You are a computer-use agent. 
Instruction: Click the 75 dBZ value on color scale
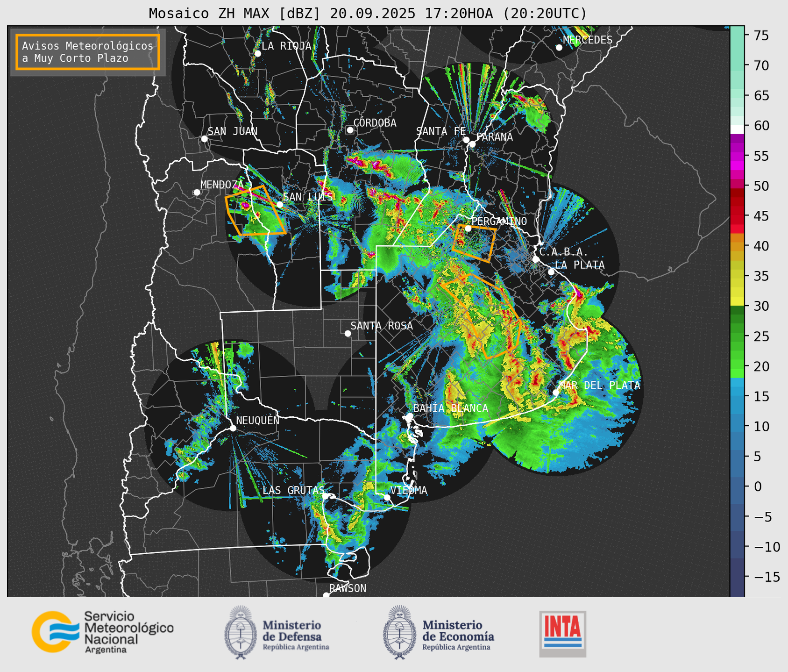761,36
